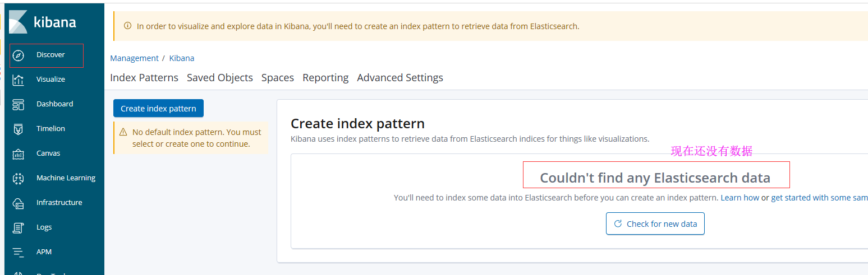Click the Create index pattern button
The height and width of the screenshot is (275, 868).
pos(158,109)
